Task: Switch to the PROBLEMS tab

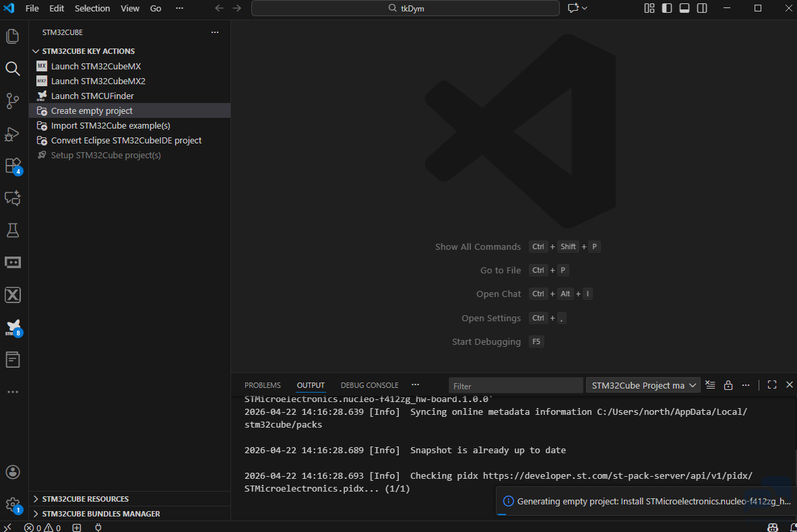Action: coord(262,385)
